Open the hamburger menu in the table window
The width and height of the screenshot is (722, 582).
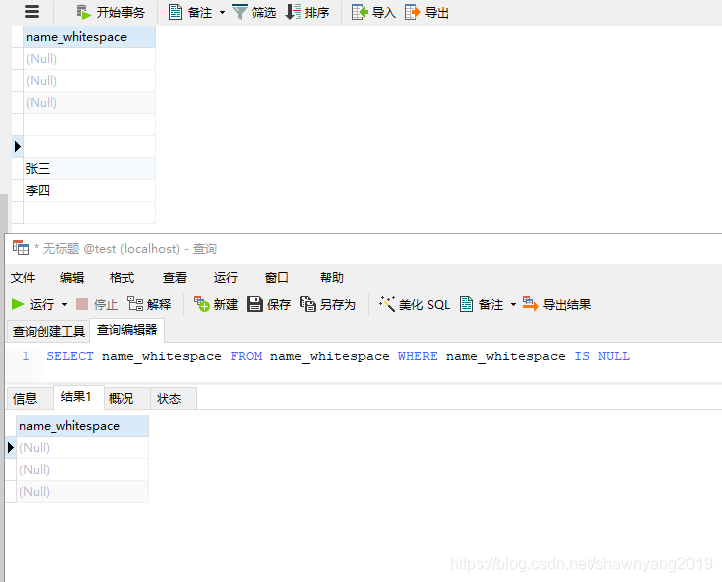32,11
